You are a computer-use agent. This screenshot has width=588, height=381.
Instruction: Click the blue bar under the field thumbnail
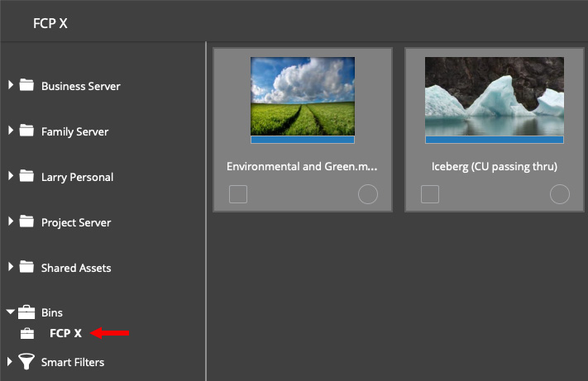(303, 140)
